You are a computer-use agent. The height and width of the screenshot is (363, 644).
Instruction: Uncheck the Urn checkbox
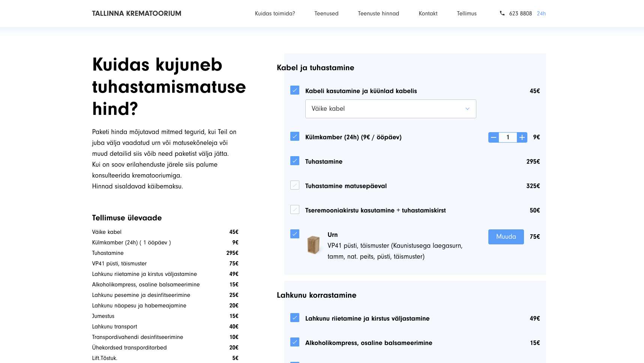(x=295, y=234)
